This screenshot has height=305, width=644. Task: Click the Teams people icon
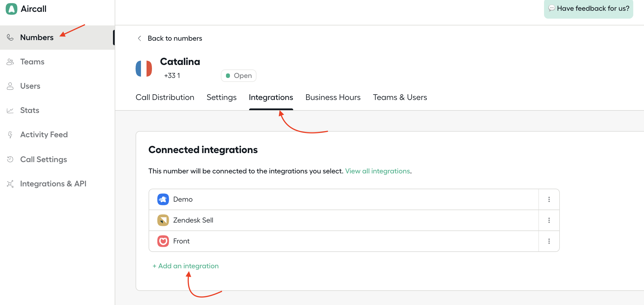click(10, 62)
